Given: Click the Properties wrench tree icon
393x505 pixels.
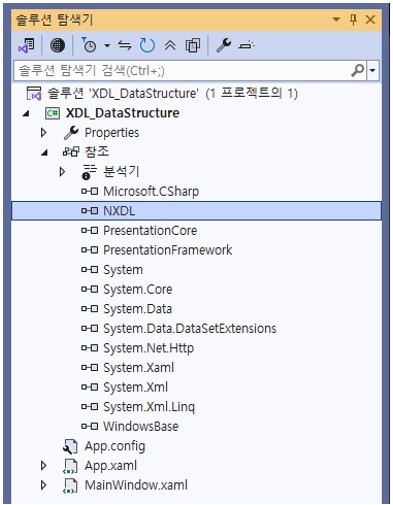Looking at the screenshot, I should [x=71, y=132].
